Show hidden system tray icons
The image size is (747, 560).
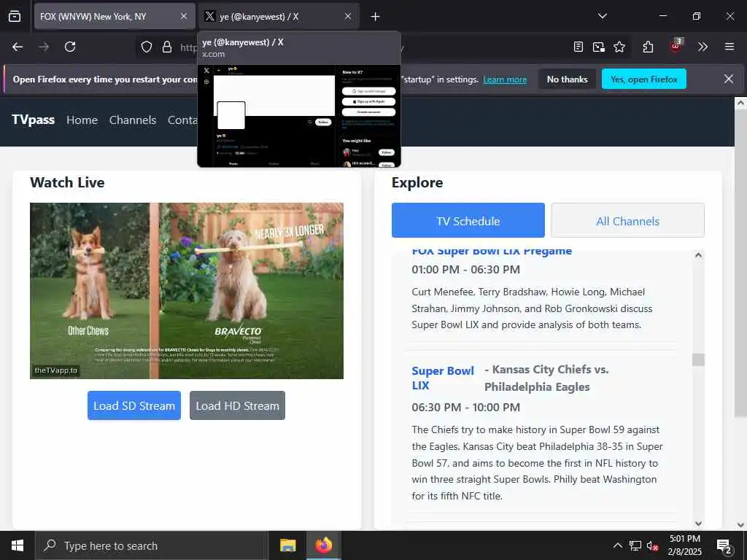point(617,545)
